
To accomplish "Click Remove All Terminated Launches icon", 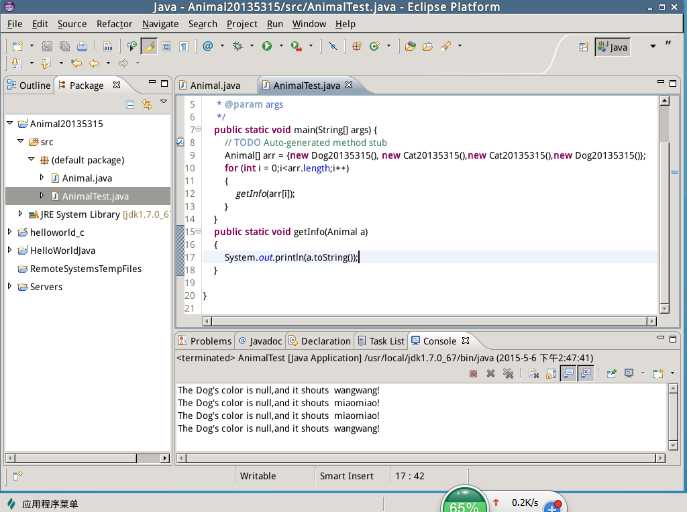I will (508, 374).
